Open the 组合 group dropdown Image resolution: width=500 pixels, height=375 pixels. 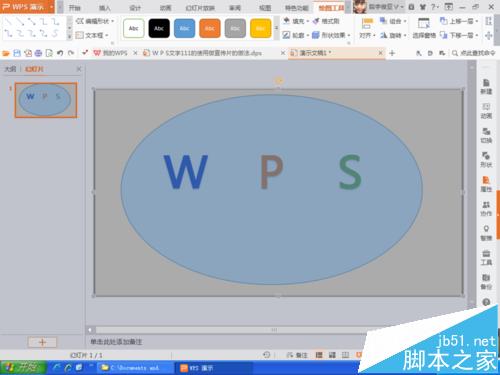(393, 21)
